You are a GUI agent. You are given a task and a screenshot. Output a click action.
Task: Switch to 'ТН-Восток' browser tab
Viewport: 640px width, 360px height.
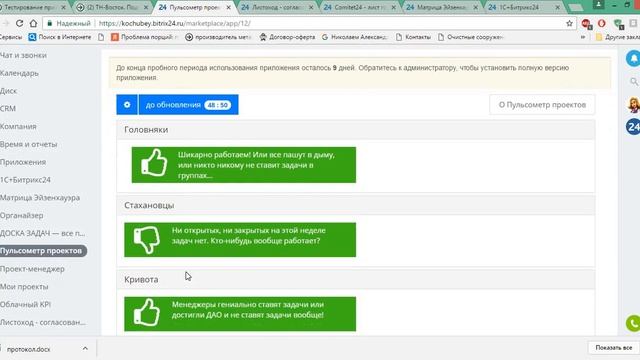(x=112, y=7)
